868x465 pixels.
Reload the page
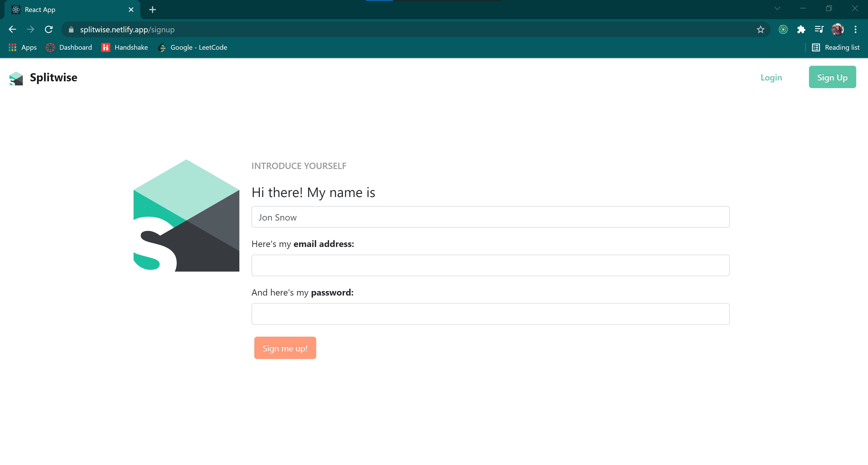click(49, 30)
